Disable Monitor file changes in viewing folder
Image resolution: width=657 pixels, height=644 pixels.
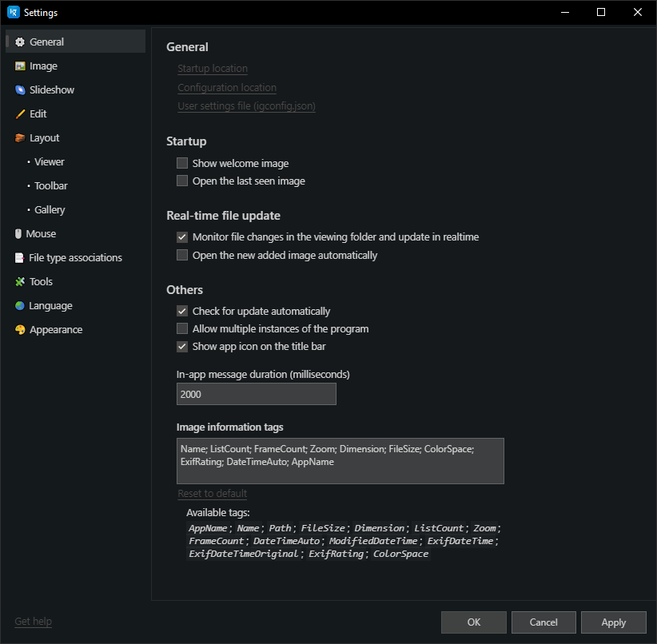[182, 237]
